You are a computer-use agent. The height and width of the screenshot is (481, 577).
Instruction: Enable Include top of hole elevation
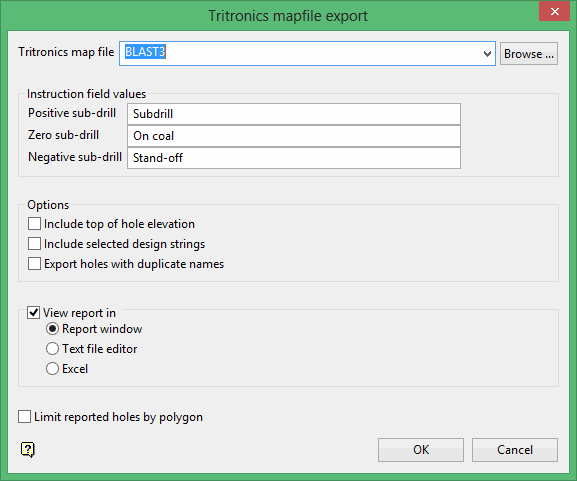point(34,224)
